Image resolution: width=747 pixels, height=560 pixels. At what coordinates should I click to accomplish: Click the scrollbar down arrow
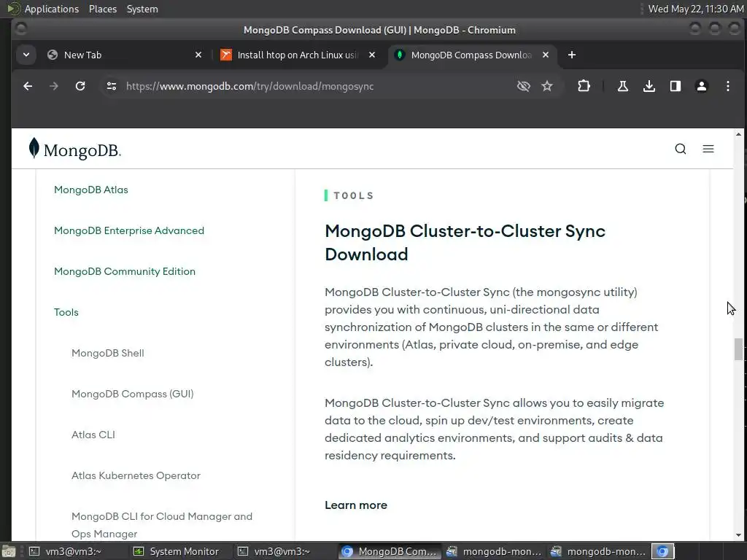click(738, 535)
